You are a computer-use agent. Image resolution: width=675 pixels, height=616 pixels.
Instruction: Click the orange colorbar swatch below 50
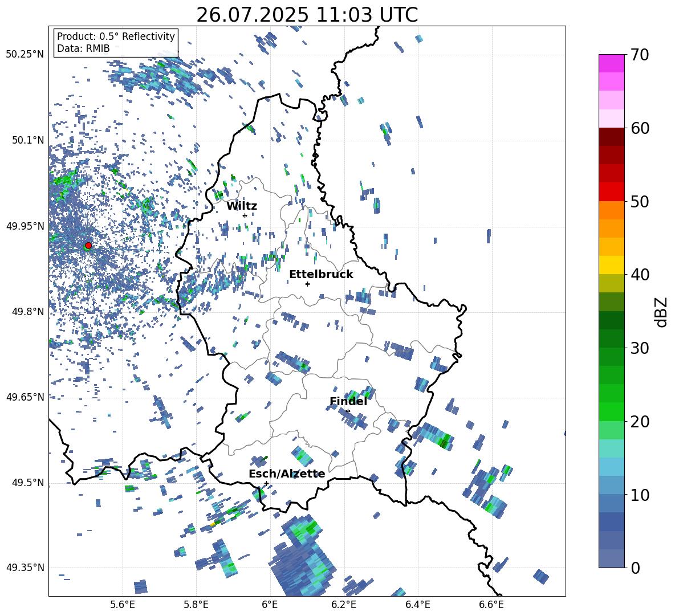tap(611, 210)
